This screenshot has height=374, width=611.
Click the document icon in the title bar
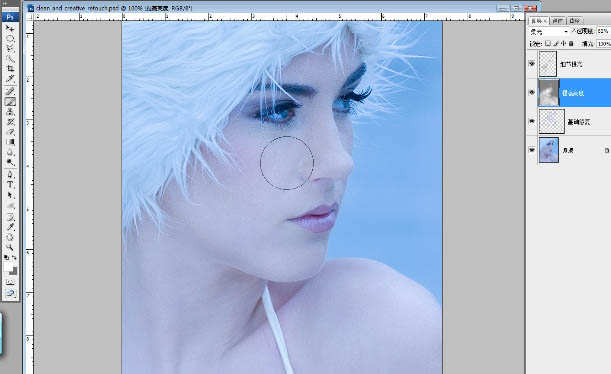[x=30, y=7]
